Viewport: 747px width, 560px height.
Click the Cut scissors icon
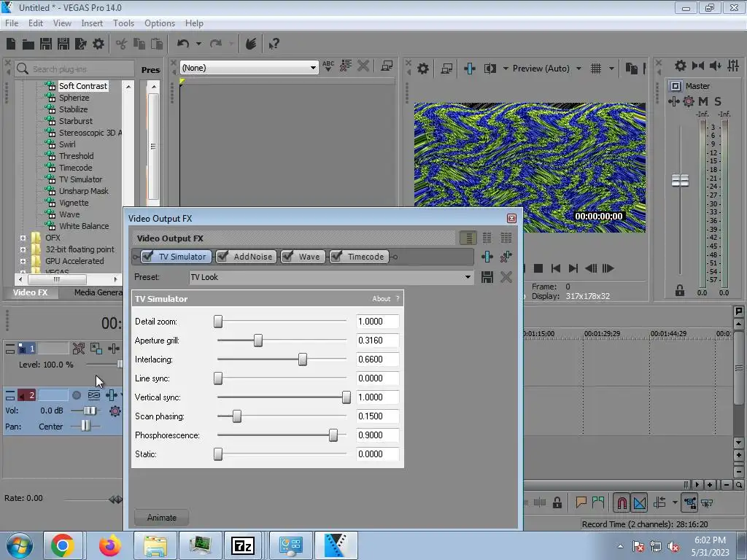[122, 44]
